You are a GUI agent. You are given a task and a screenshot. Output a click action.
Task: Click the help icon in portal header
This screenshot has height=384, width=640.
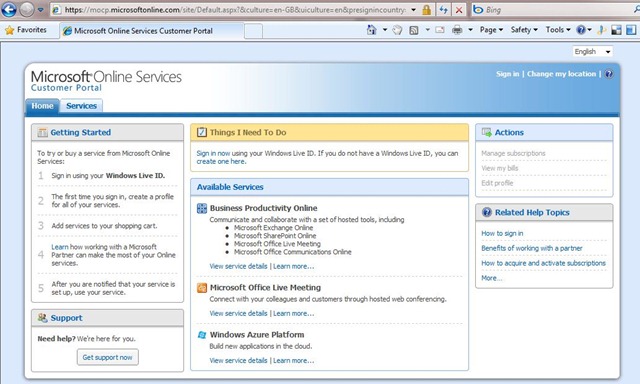(x=609, y=74)
